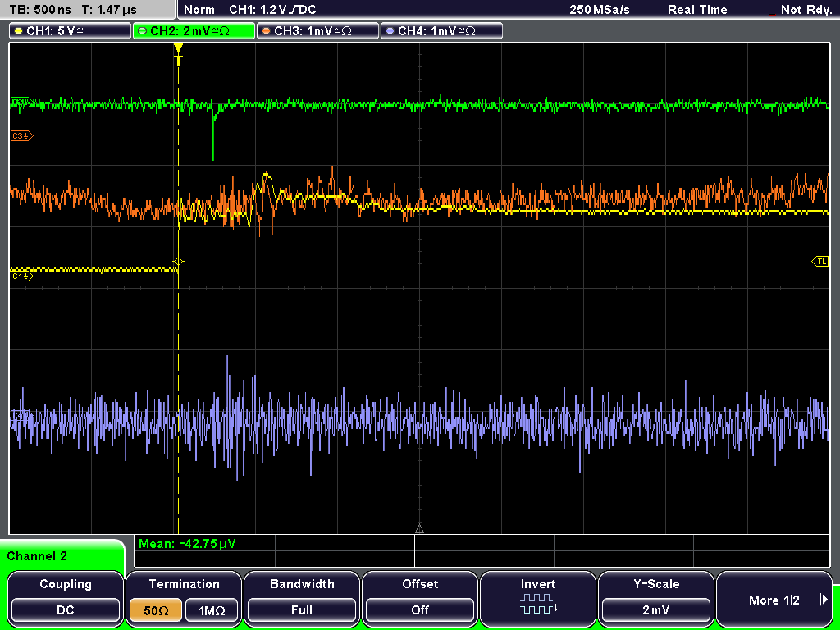Click the Mean -42.75 µV measurement
840x630 pixels.
tap(187, 544)
